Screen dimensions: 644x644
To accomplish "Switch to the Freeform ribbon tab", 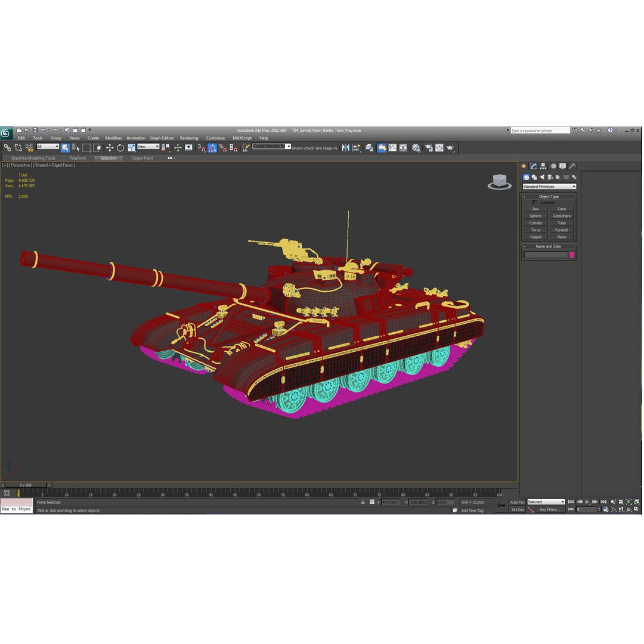I will (78, 158).
